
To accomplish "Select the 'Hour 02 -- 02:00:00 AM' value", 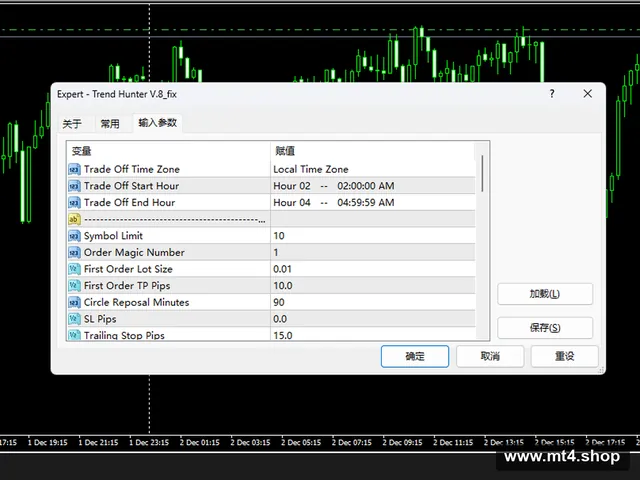I will [373, 186].
